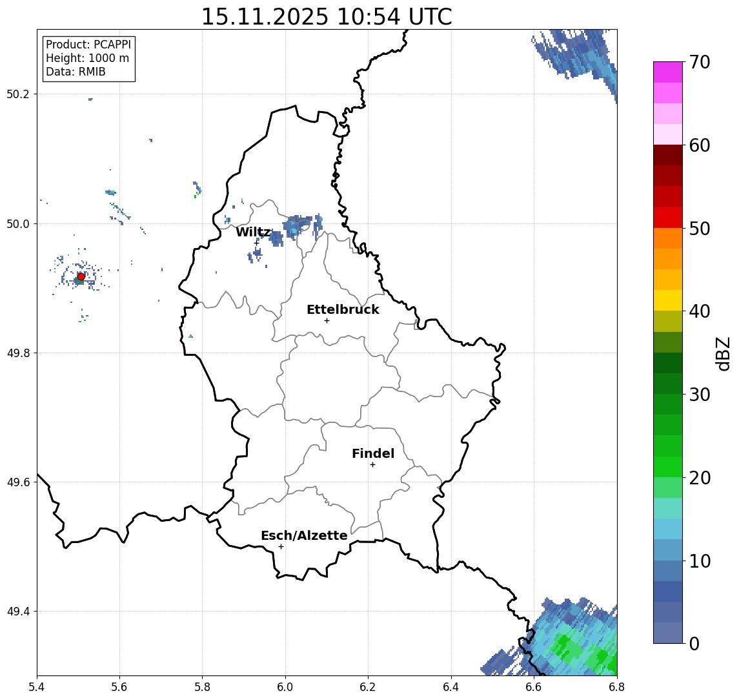
Task: Click the longitude label 6.0
Action: click(285, 687)
